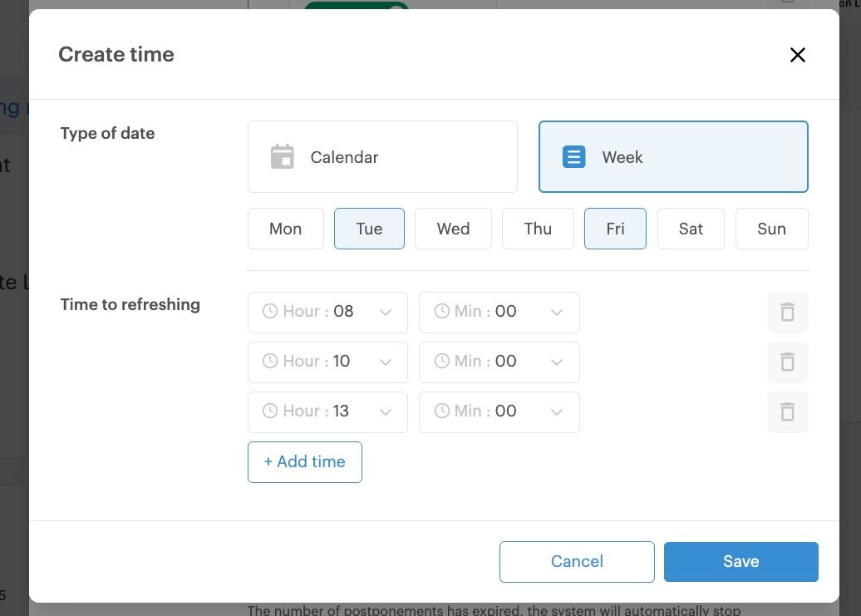The height and width of the screenshot is (616, 861).
Task: Cancel the Create time dialog
Action: pyautogui.click(x=577, y=561)
